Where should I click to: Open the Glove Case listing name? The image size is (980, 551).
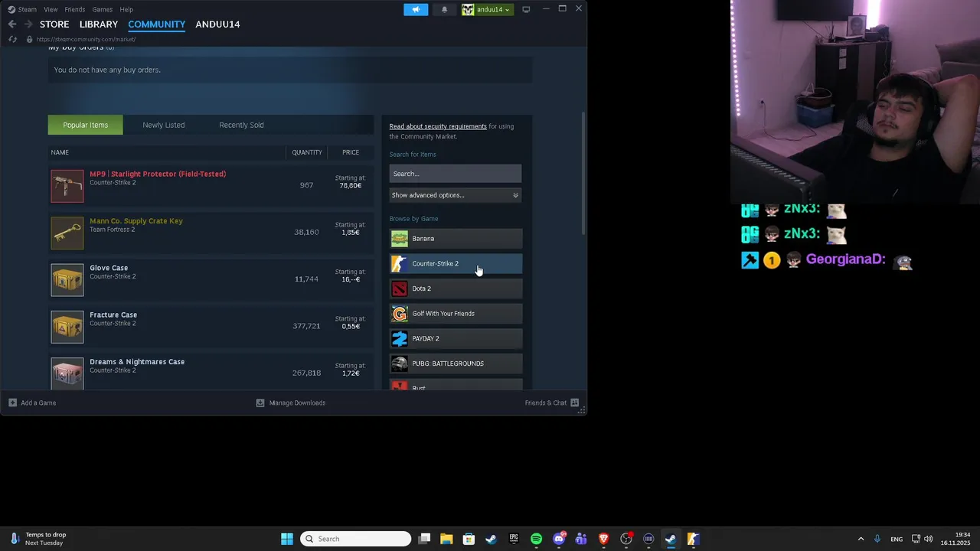pyautogui.click(x=109, y=268)
